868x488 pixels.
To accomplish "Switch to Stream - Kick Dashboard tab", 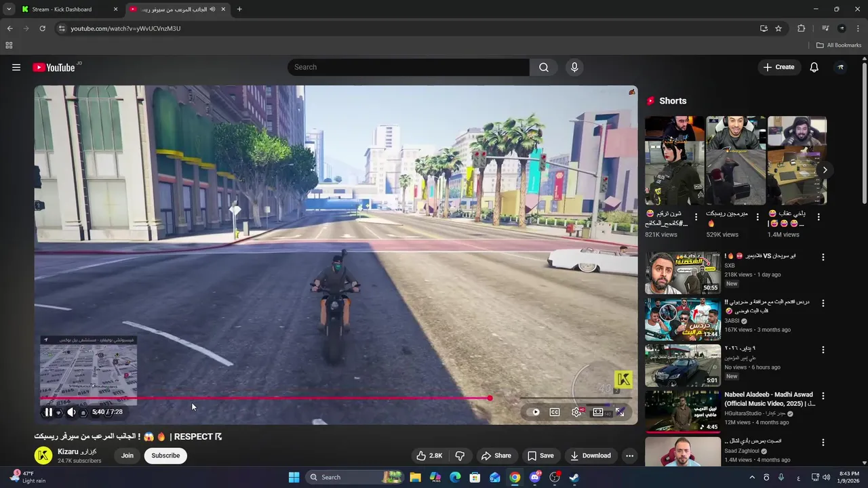I will click(70, 9).
